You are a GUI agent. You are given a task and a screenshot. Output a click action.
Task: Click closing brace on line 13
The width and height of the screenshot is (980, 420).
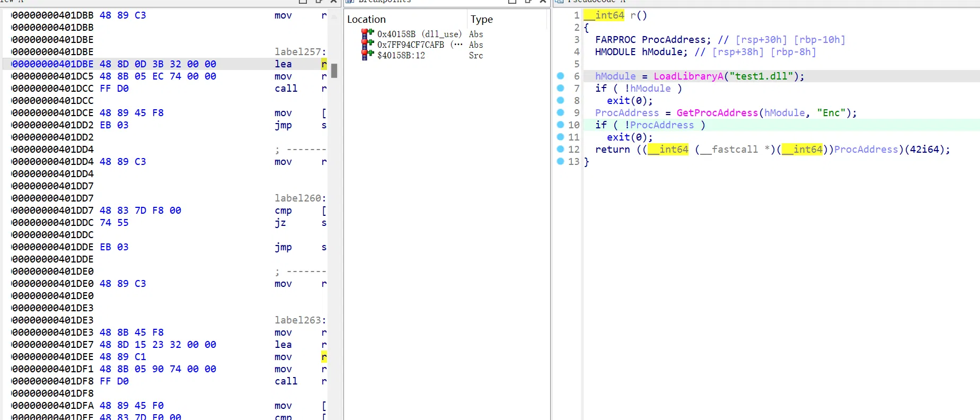pyautogui.click(x=586, y=161)
